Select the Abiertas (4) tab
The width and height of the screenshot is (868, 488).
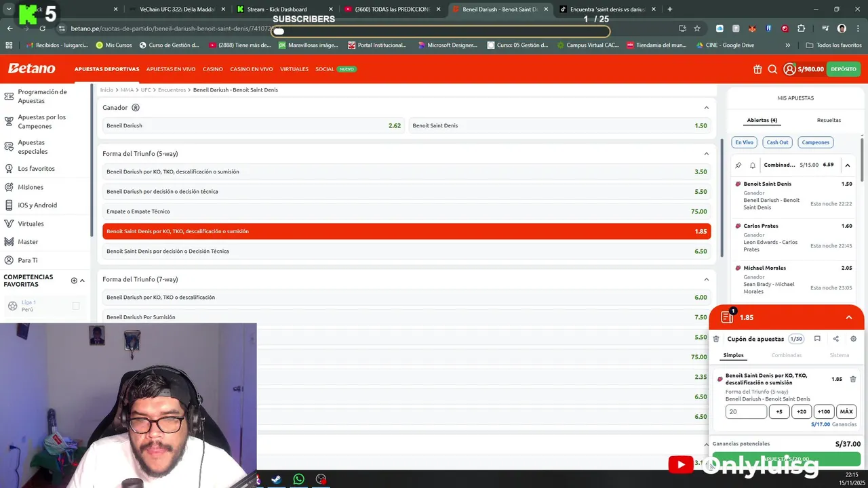click(x=762, y=120)
